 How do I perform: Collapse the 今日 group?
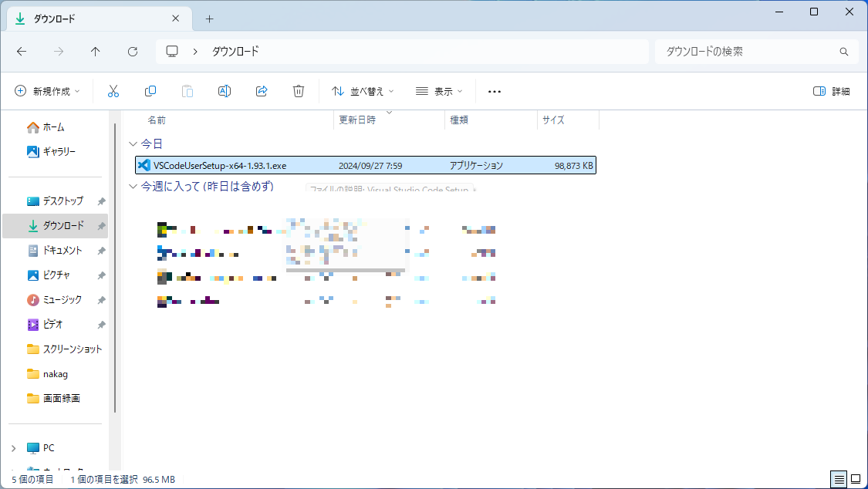(133, 143)
